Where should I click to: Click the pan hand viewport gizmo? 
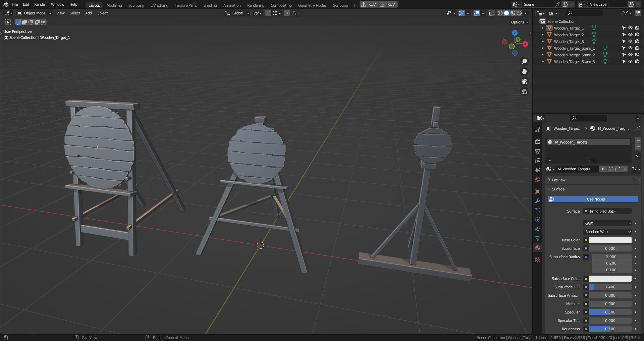(524, 71)
